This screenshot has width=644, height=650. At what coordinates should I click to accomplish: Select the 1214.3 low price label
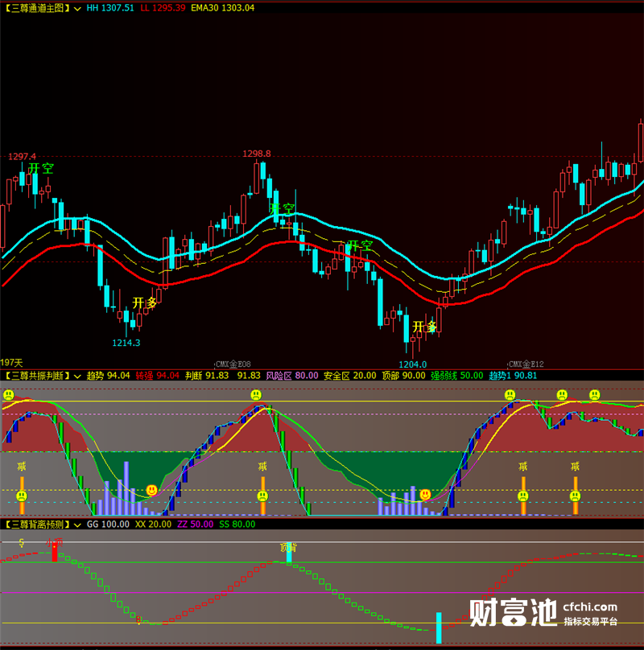pos(126,343)
